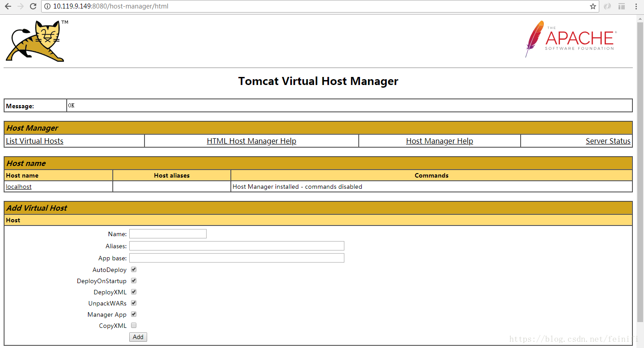Viewport: 644px width, 348px height.
Task: Click the browser address bar URL
Action: (x=111, y=6)
